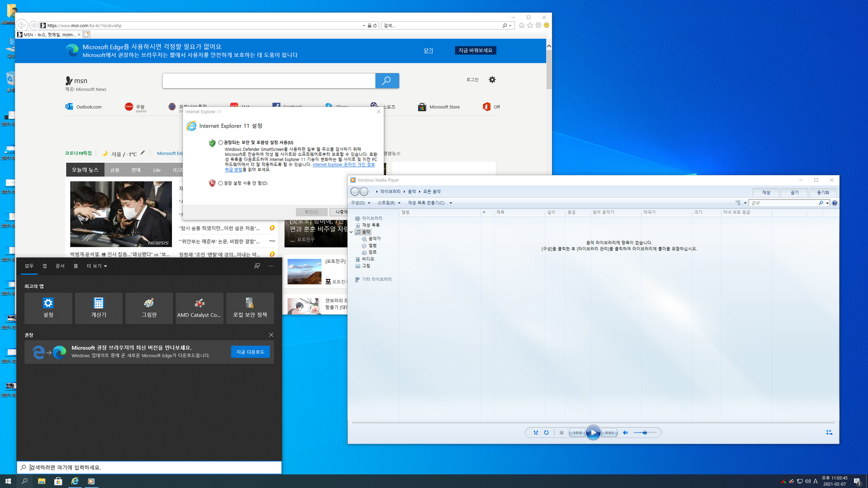Open File Explorer from the taskbar

coord(42,481)
